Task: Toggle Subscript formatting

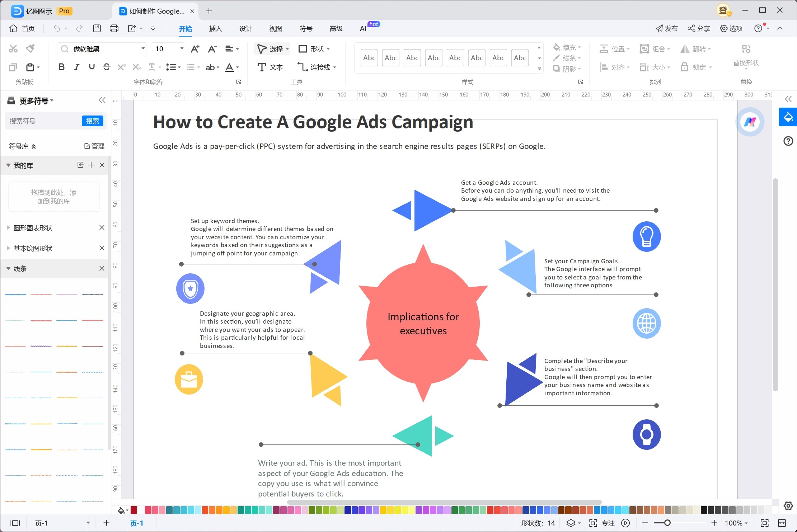Action: click(x=137, y=67)
